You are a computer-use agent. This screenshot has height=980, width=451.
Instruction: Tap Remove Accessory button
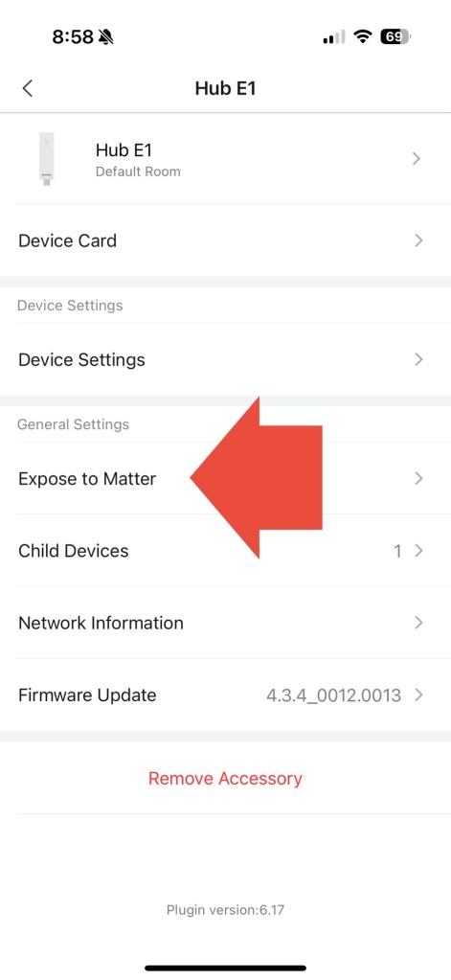pyautogui.click(x=226, y=778)
